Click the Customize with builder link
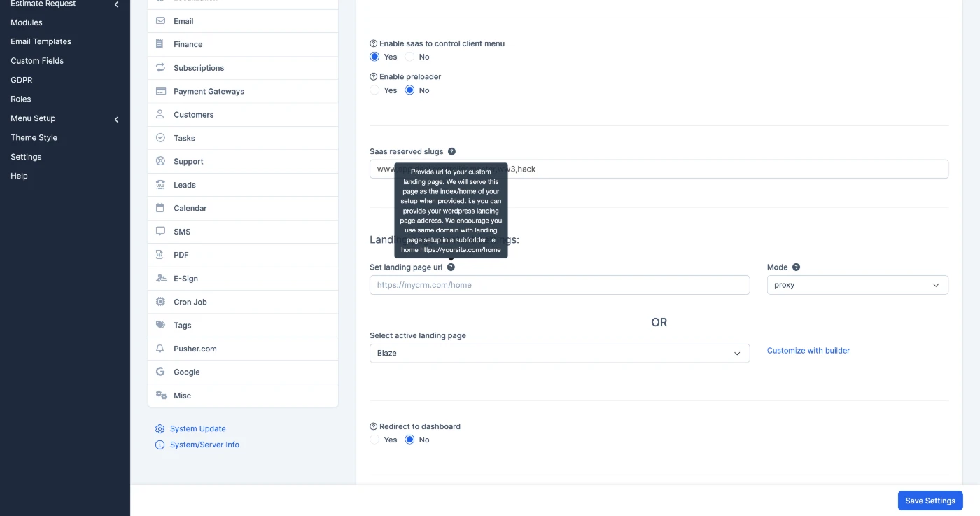Image resolution: width=980 pixels, height=516 pixels. coord(808,351)
